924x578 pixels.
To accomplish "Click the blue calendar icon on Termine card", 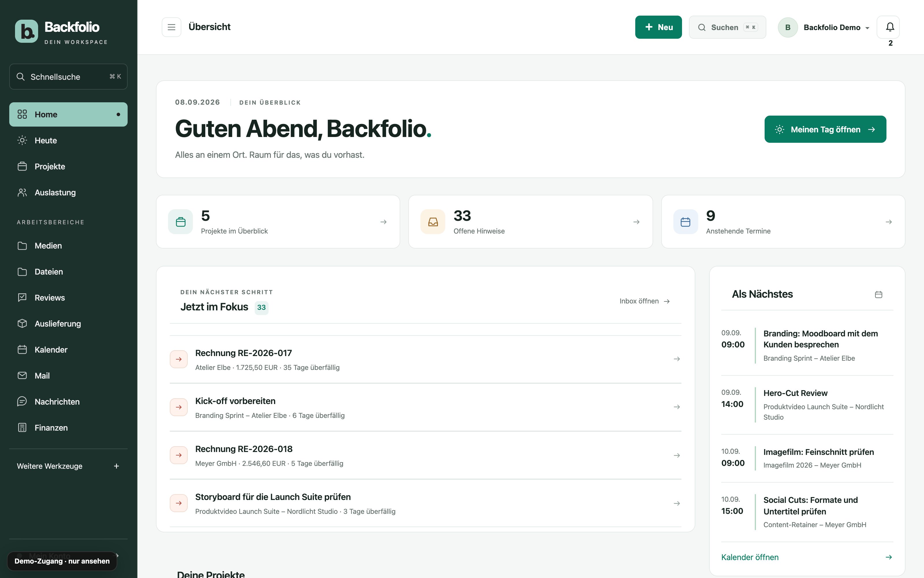I will click(x=686, y=222).
